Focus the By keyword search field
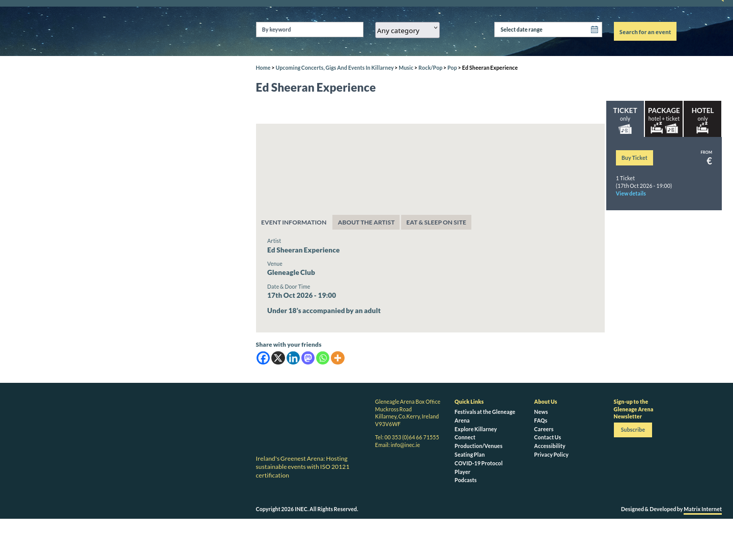 point(309,30)
